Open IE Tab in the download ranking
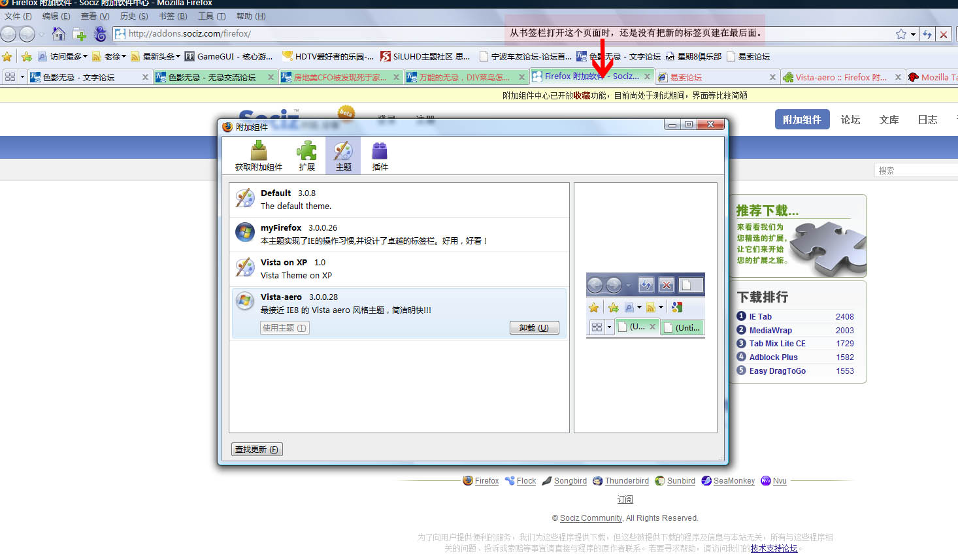The width and height of the screenshot is (958, 560). [x=760, y=317]
